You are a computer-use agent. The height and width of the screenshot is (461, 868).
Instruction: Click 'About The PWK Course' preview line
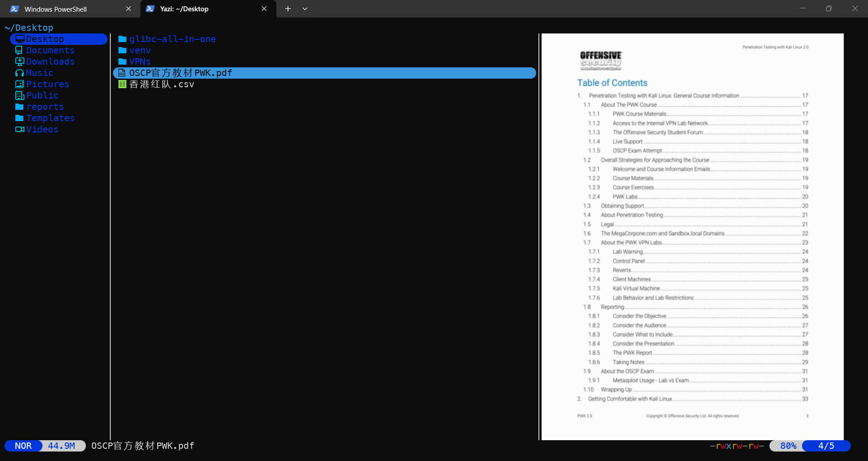click(x=628, y=105)
